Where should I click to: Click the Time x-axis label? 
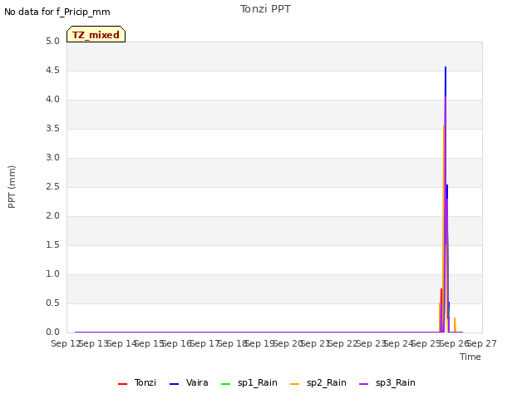pyautogui.click(x=470, y=357)
